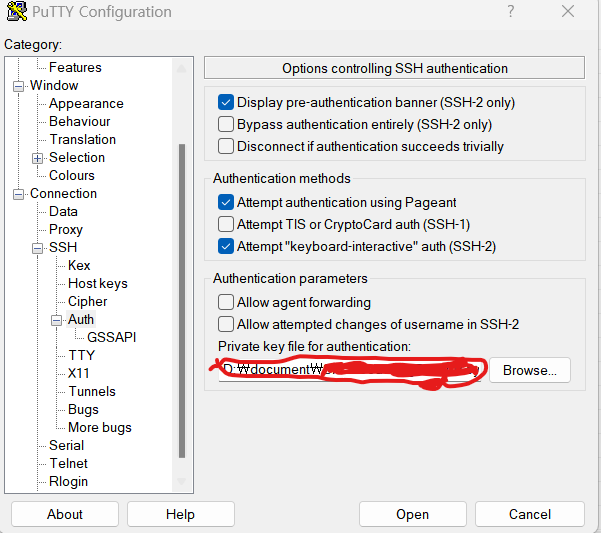Select More bugs in the tree
The height and width of the screenshot is (533, 601).
[100, 428]
